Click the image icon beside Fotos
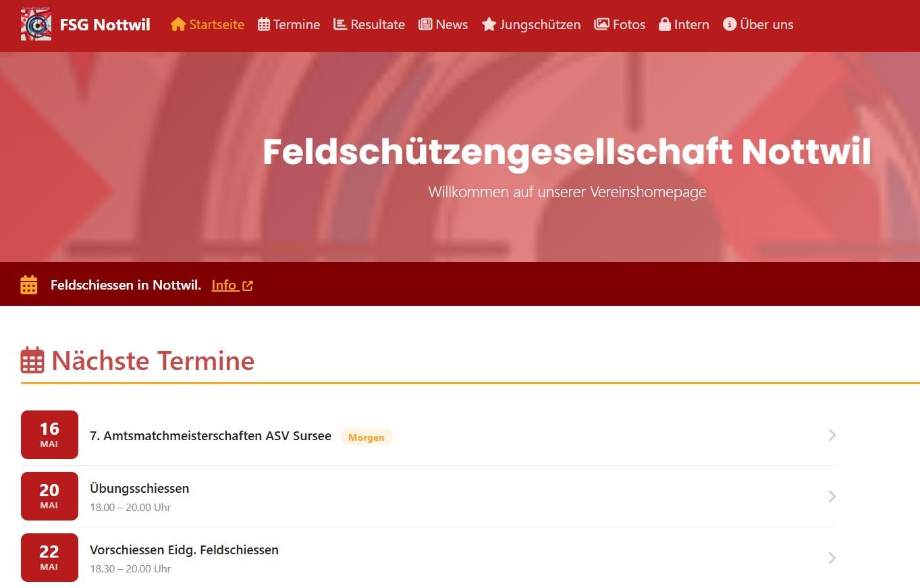 point(601,24)
